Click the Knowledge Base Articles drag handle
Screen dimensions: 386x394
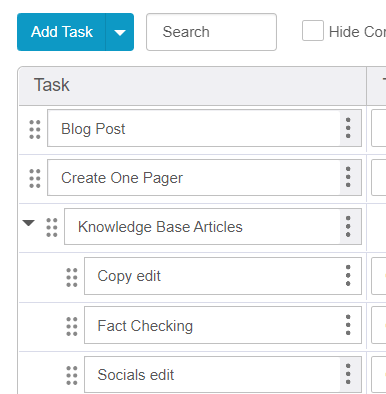point(52,227)
